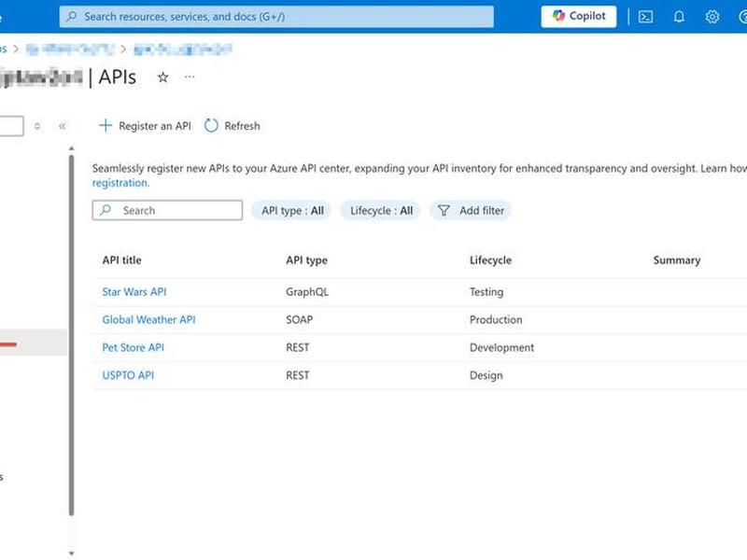Favorite this page with the star icon
Image resolution: width=747 pixels, height=560 pixels.
(x=162, y=77)
